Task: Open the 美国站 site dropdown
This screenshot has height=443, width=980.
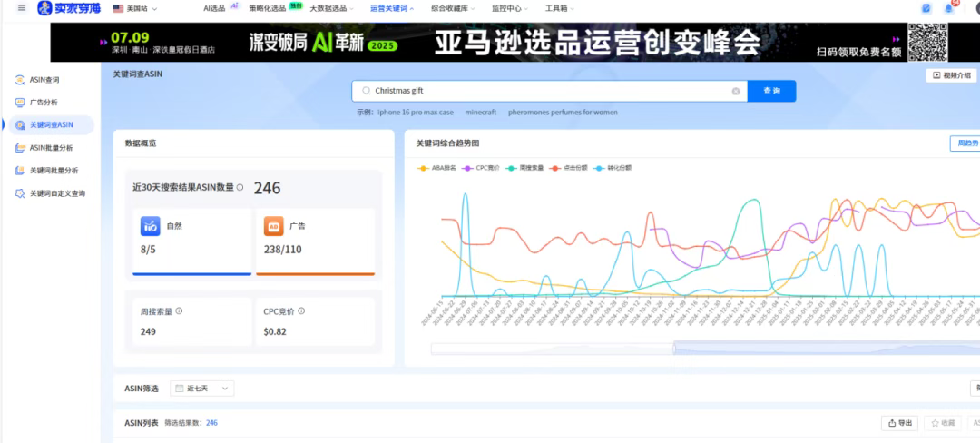Action: coord(135,9)
